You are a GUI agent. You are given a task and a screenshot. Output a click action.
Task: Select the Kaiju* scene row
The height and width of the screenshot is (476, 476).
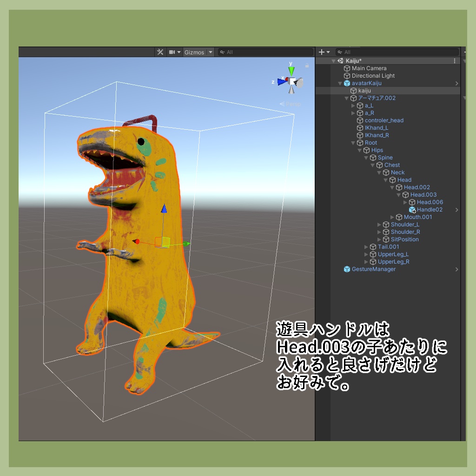point(388,61)
